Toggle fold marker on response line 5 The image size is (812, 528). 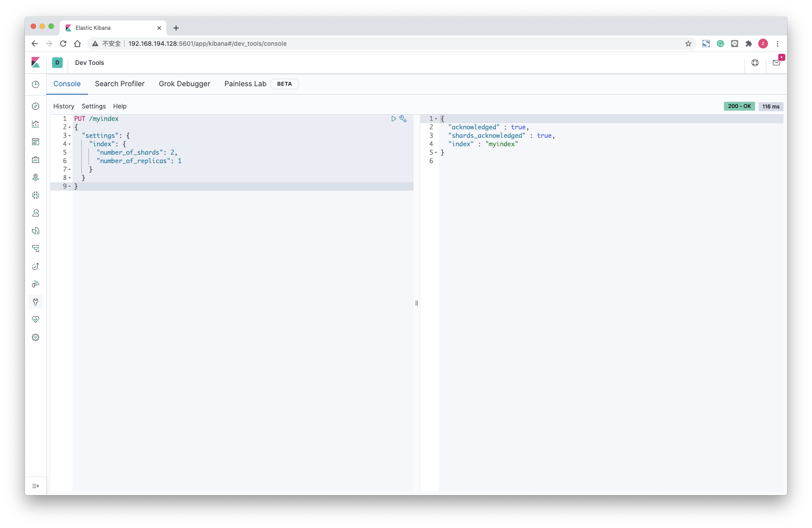point(436,152)
